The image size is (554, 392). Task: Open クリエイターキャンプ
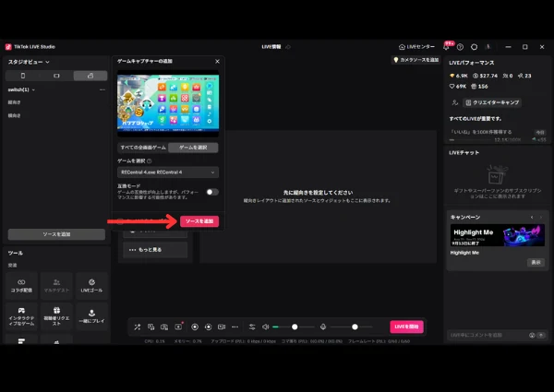click(x=492, y=102)
